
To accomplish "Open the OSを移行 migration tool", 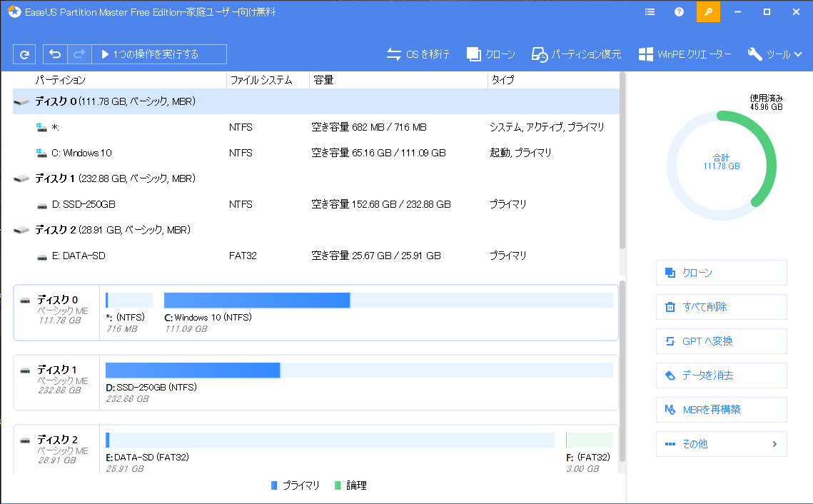I will click(418, 54).
